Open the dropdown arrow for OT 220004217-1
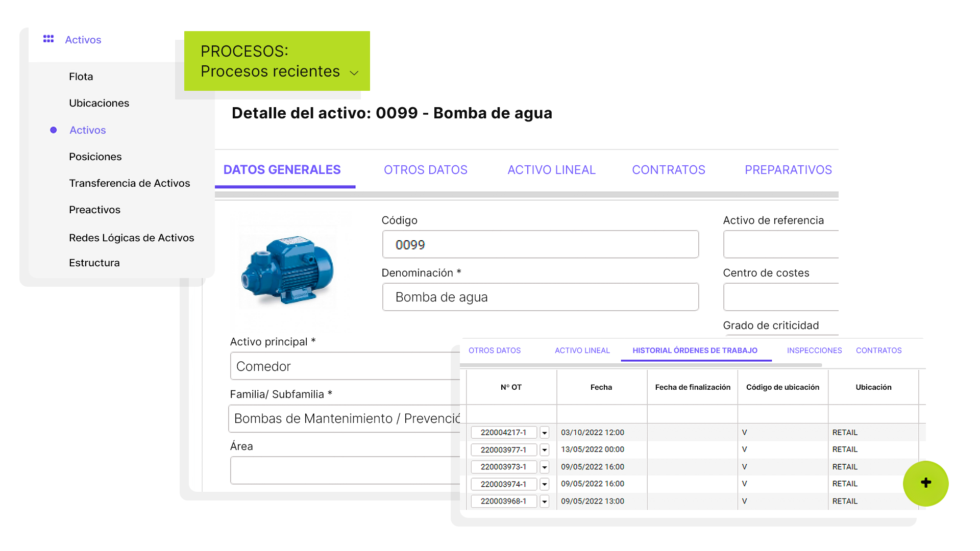Image resolution: width=980 pixels, height=551 pixels. 544,432
